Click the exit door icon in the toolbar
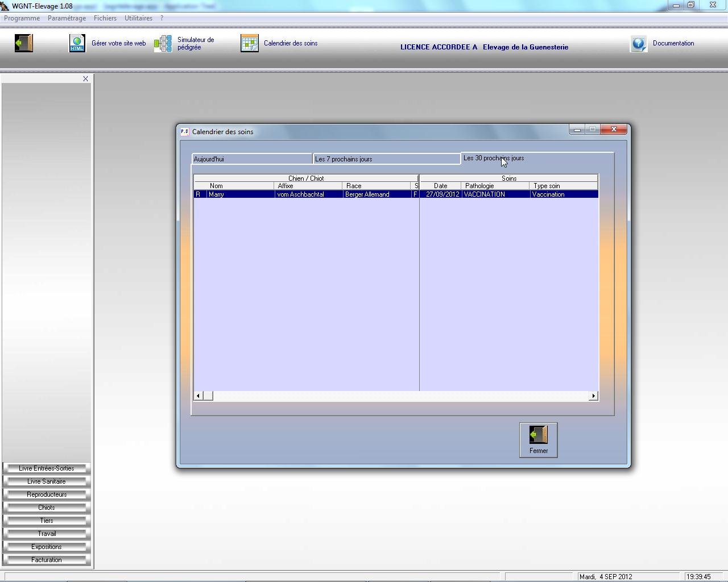Viewport: 728px width, 582px height. [23, 43]
